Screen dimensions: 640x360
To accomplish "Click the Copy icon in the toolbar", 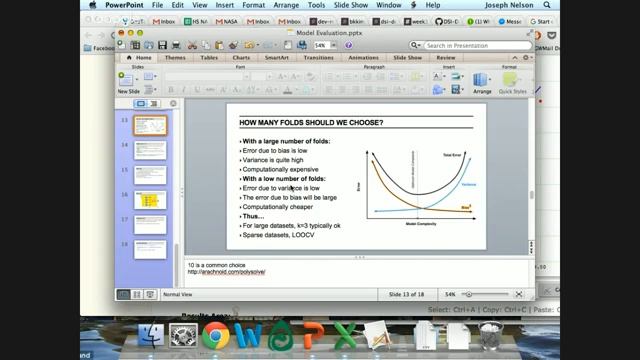I will click(x=206, y=45).
